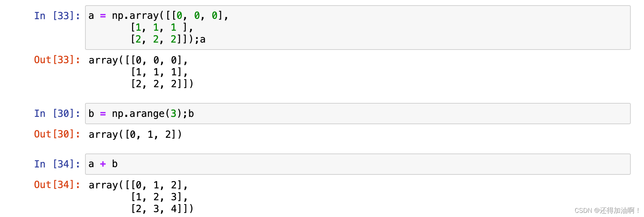Click the equals sign in b = np.arange

pos(103,114)
